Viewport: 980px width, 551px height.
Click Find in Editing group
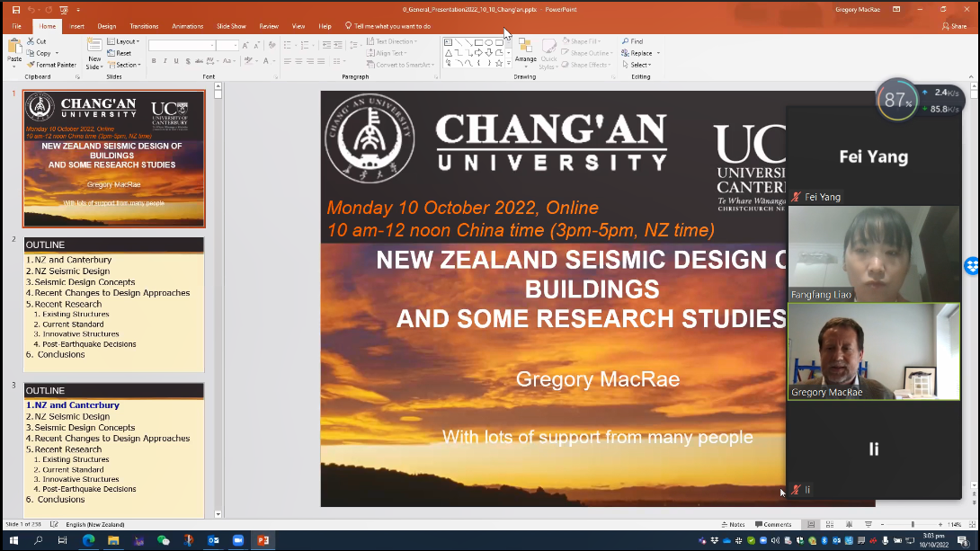pyautogui.click(x=632, y=41)
